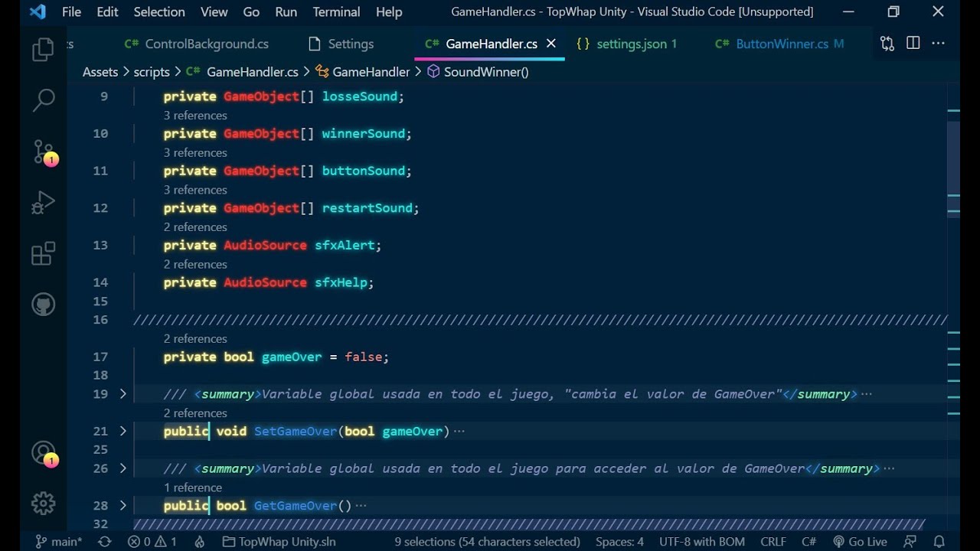Click the main branch indicator in status bar
The width and height of the screenshot is (980, 551).
pos(59,542)
